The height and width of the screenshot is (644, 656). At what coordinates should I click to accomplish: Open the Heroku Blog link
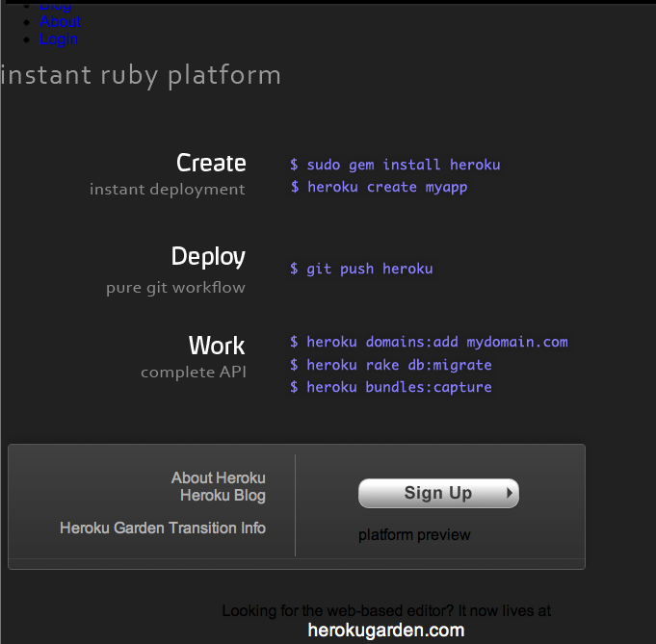(x=223, y=495)
